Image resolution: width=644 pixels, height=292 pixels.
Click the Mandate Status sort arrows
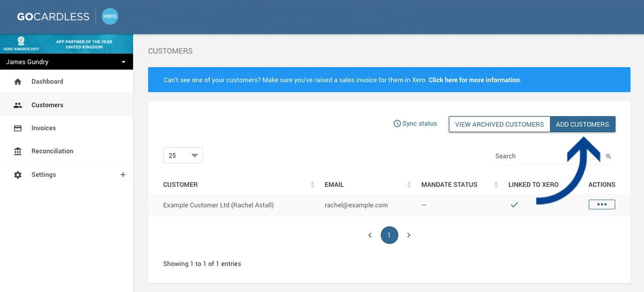coord(496,185)
